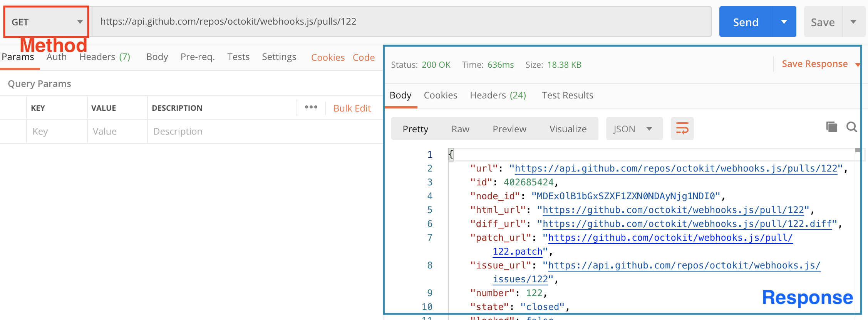Viewport: 868px width, 320px height.
Task: Open the Save options dropdown arrow
Action: pos(853,22)
